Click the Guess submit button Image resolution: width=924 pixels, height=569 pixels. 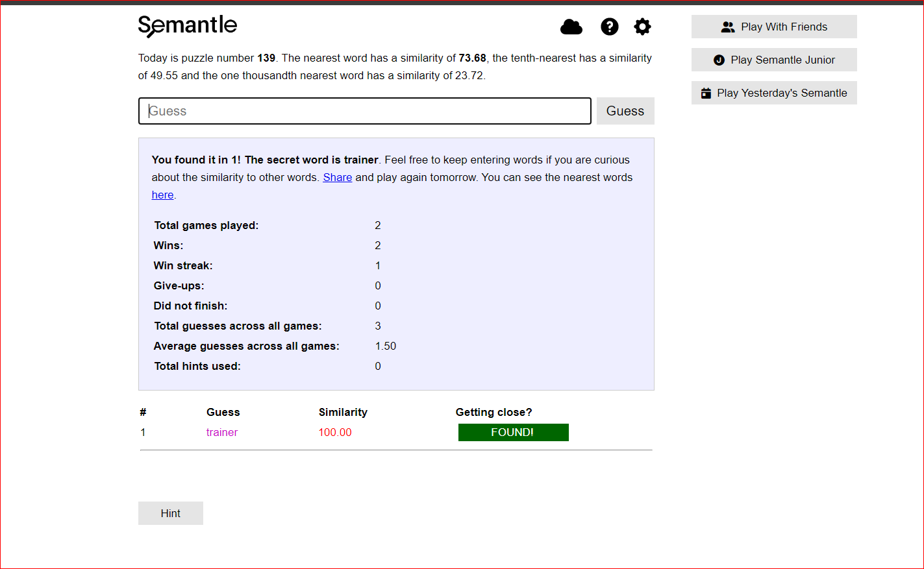click(625, 111)
